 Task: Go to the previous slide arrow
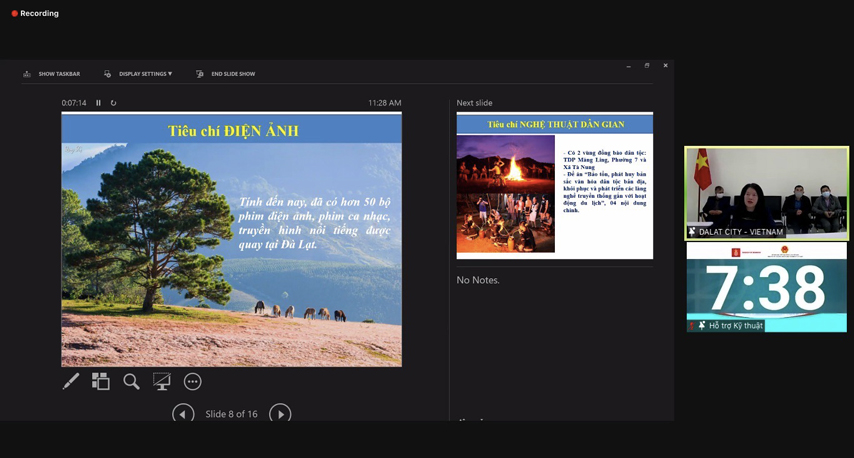point(183,413)
